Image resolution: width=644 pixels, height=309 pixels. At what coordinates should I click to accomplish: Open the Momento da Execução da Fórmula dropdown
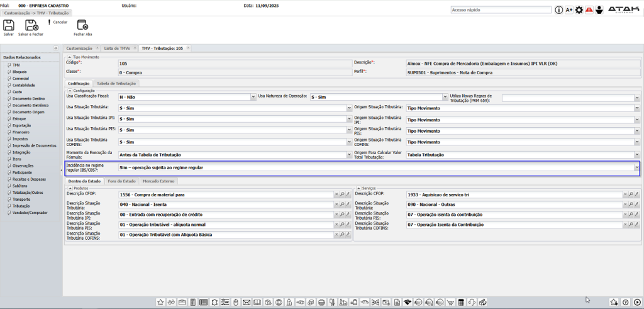point(349,155)
